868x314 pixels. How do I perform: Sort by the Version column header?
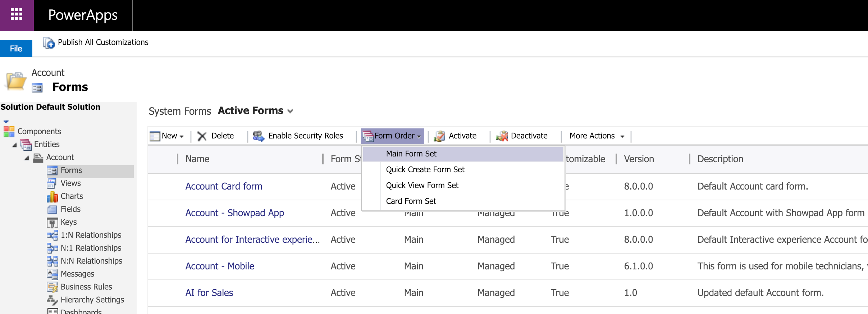pos(639,159)
